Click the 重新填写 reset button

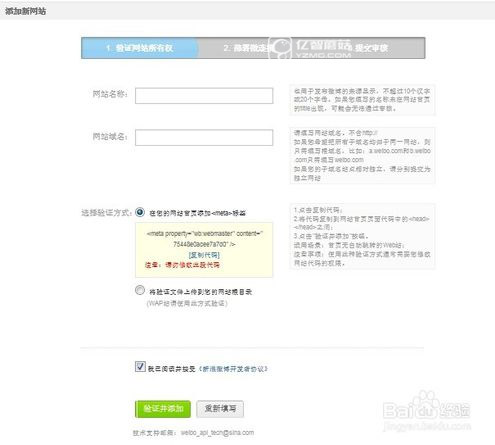click(x=220, y=409)
